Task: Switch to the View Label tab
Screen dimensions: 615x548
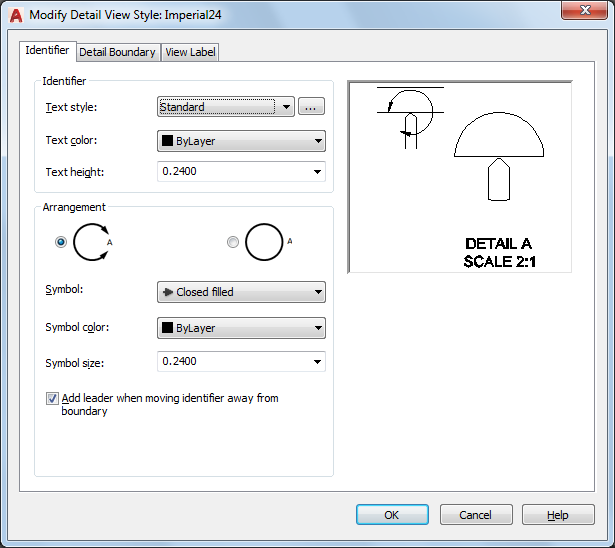Action: [190, 52]
